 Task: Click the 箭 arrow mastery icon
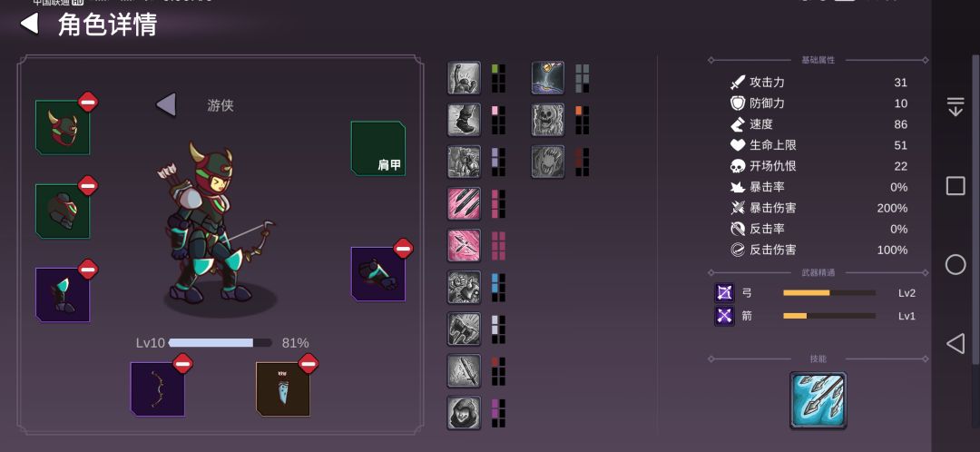[x=724, y=316]
